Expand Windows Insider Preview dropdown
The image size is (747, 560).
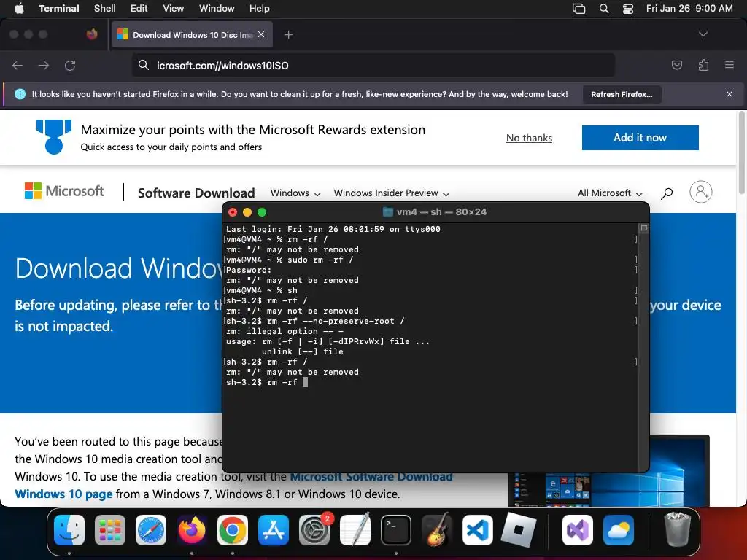click(391, 192)
